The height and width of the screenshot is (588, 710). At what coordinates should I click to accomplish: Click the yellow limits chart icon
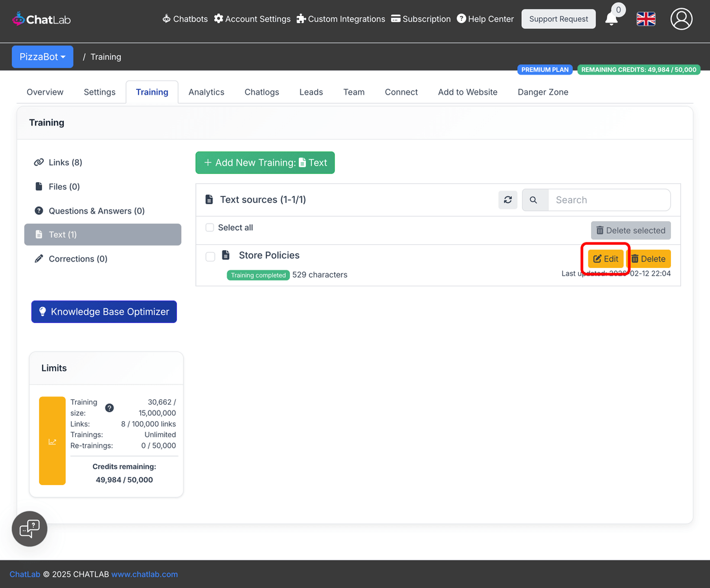coord(52,441)
